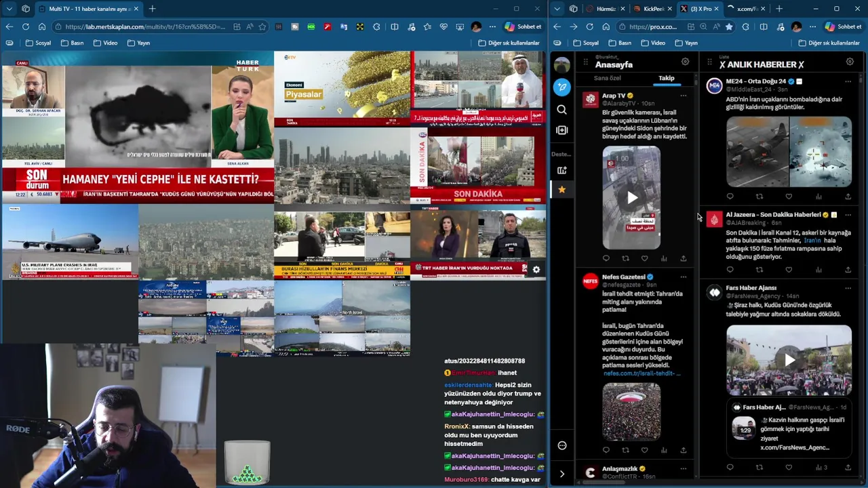Share the Arap TV post
This screenshot has width=868, height=488.
[683, 258]
